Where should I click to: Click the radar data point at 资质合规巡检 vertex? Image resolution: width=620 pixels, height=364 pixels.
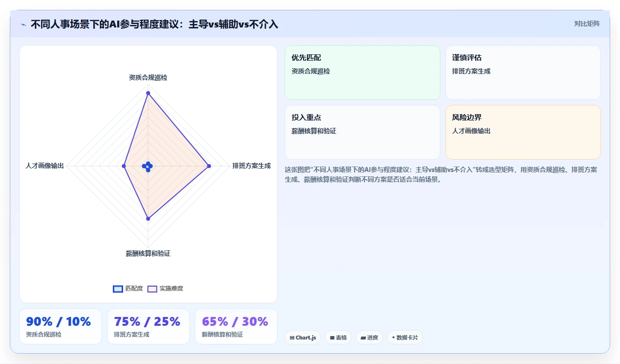148,93
